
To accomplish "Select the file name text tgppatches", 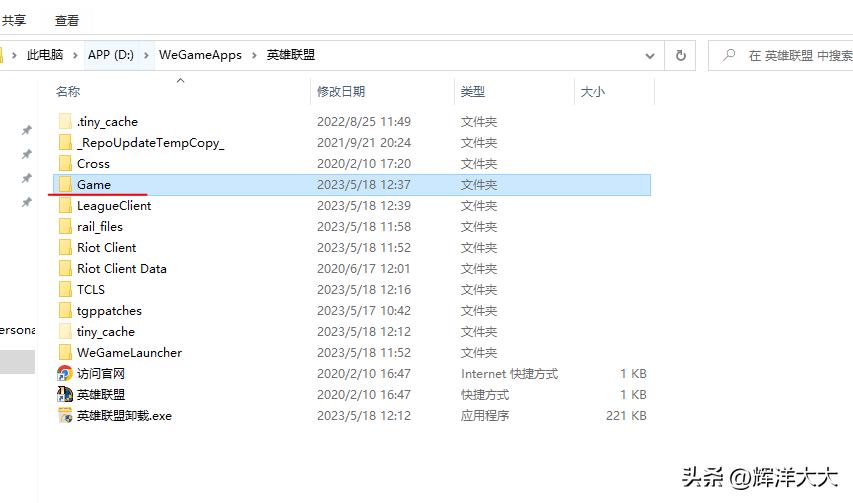I will tap(109, 311).
